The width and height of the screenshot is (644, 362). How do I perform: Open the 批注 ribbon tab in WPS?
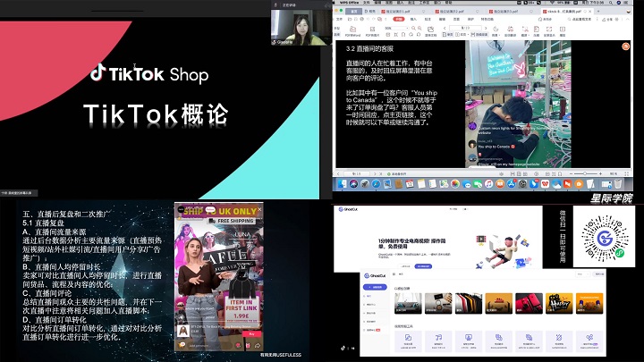[428, 19]
